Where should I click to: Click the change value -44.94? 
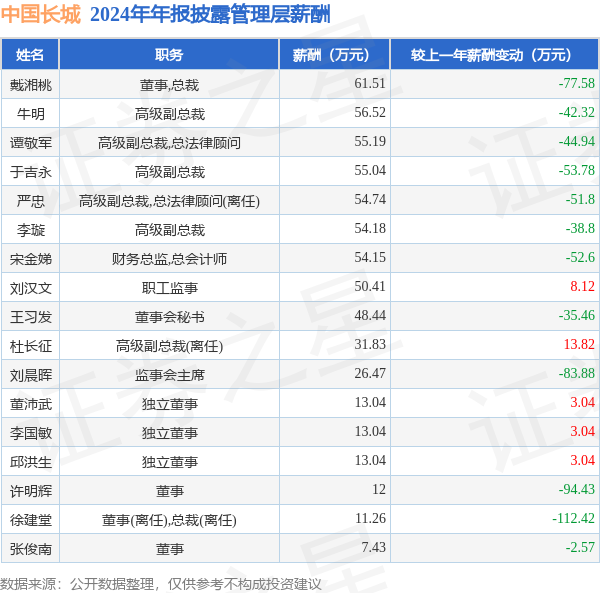tap(576, 142)
